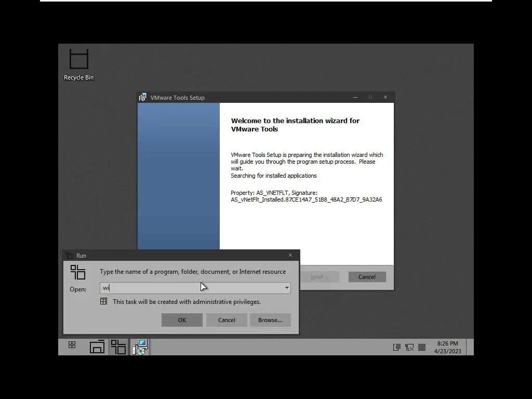Click the Run dialog title bar icon
532x399 pixels.
coord(69,255)
